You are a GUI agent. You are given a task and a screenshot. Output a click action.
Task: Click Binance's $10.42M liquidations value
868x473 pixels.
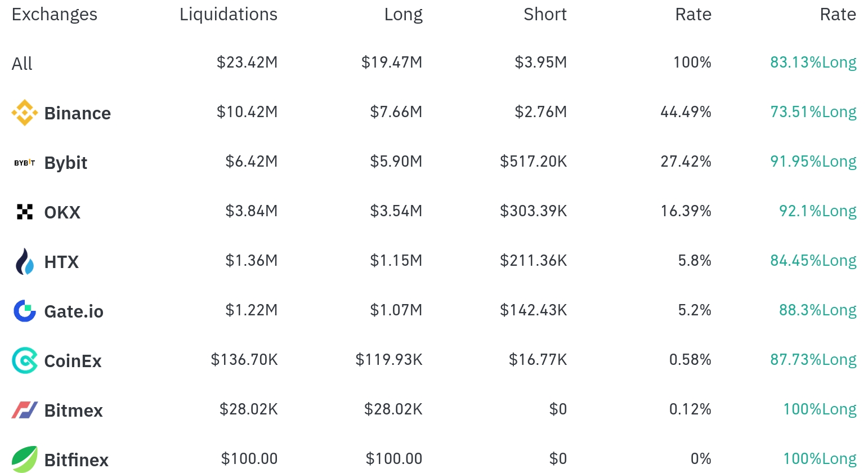click(x=247, y=112)
